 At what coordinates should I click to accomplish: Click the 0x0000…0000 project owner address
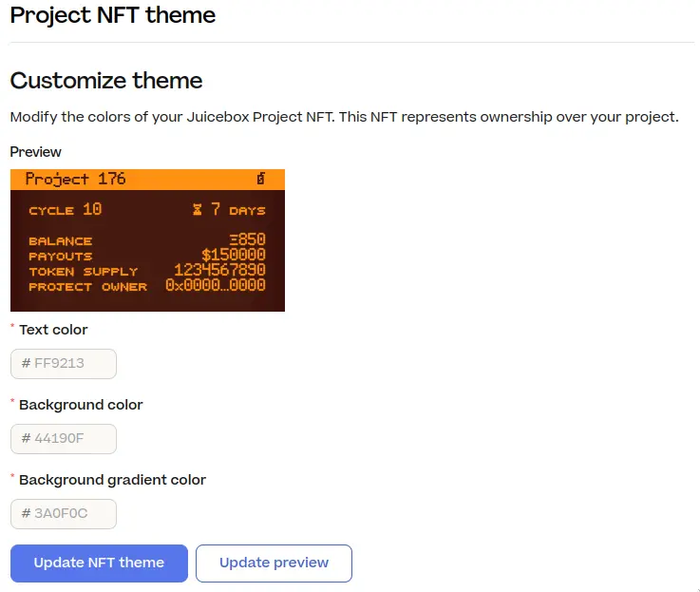tap(216, 285)
